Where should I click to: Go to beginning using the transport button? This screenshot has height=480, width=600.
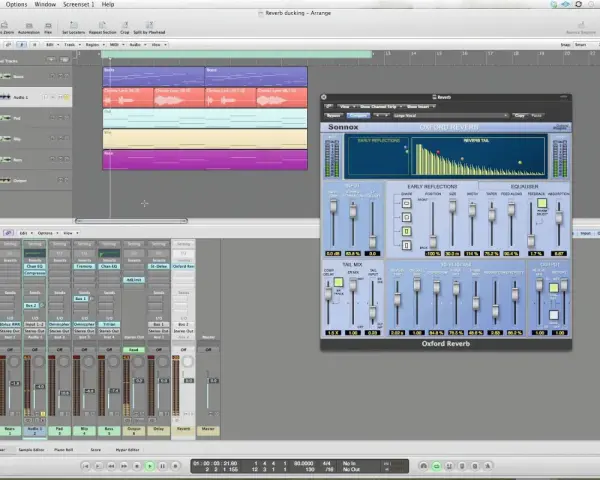pos(86,466)
